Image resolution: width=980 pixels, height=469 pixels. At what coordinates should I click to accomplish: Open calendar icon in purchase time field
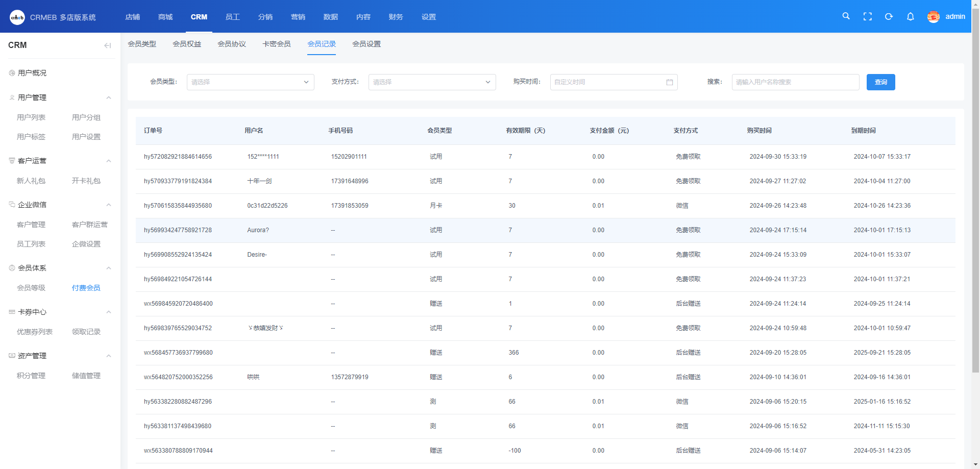(x=669, y=82)
